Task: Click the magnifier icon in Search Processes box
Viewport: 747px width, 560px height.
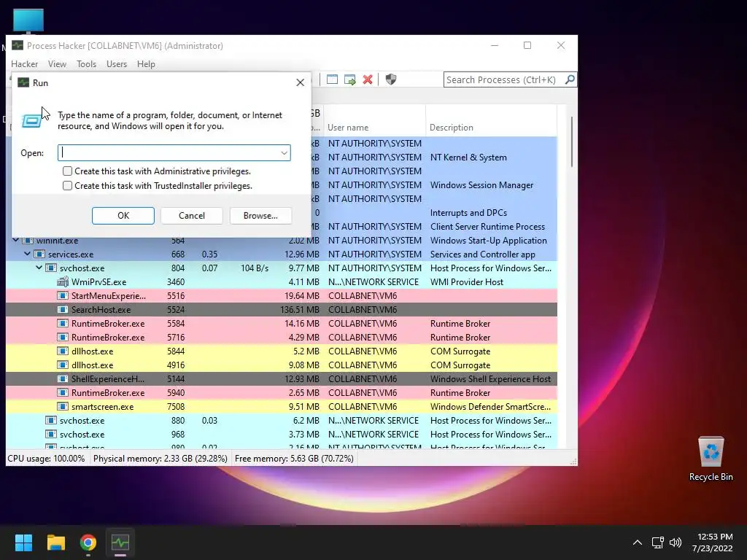Action: (570, 79)
